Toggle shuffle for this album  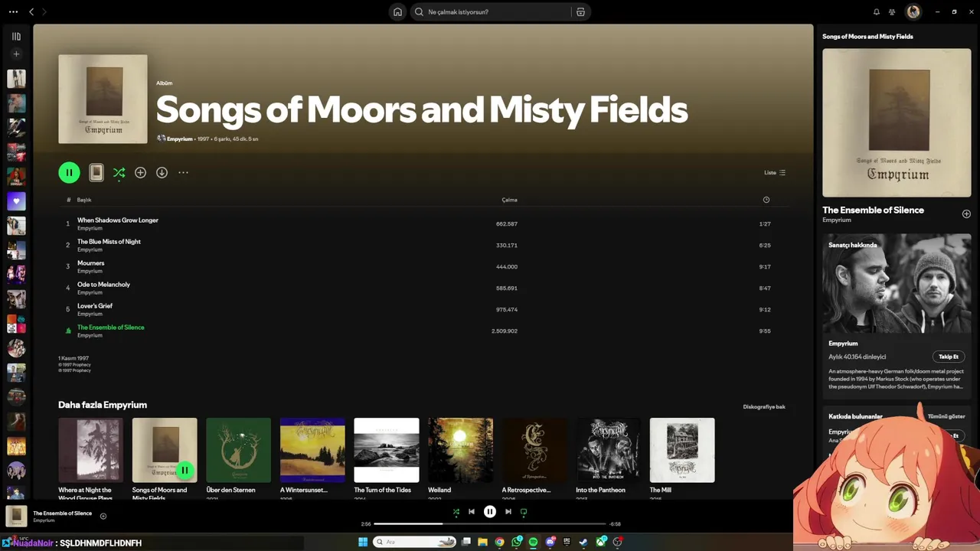click(119, 173)
